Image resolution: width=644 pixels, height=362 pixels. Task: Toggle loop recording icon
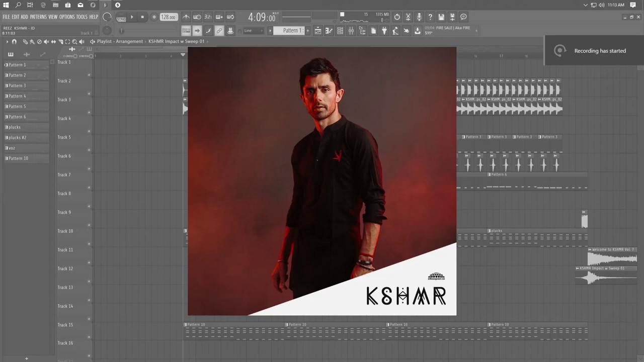point(230,17)
